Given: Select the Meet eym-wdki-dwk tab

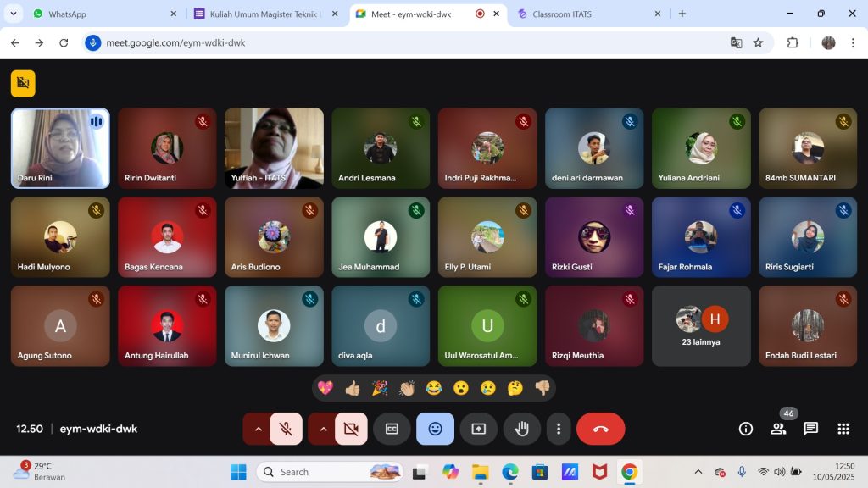Looking at the screenshot, I should pyautogui.click(x=427, y=14).
